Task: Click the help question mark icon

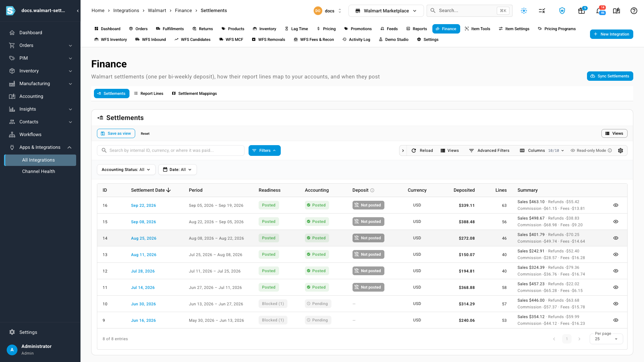Action: [634, 11]
